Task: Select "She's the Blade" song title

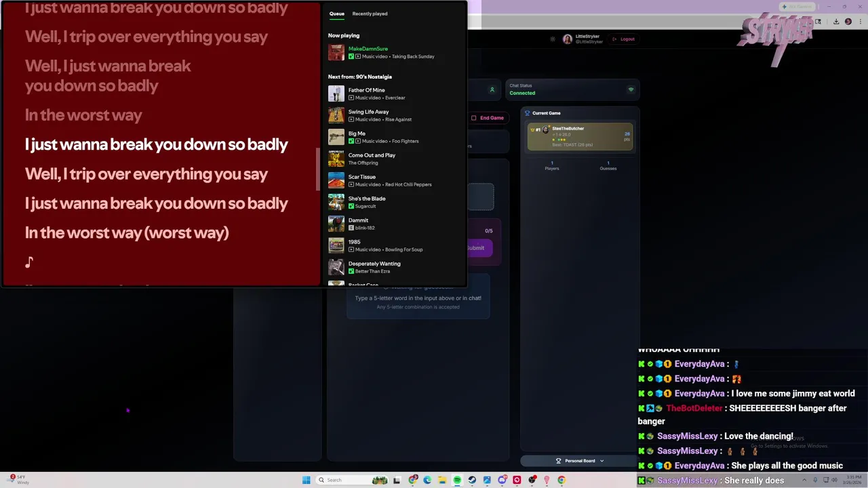Action: pos(367,199)
